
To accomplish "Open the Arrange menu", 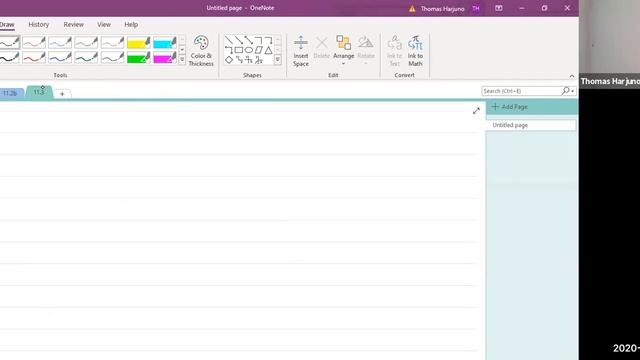I will pos(344,50).
